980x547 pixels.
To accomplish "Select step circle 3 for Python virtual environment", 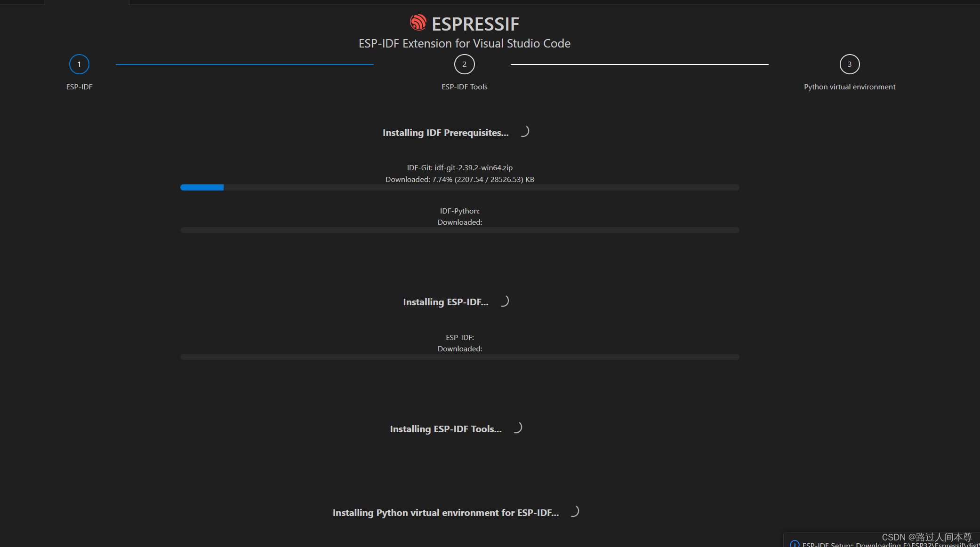I will click(x=850, y=64).
